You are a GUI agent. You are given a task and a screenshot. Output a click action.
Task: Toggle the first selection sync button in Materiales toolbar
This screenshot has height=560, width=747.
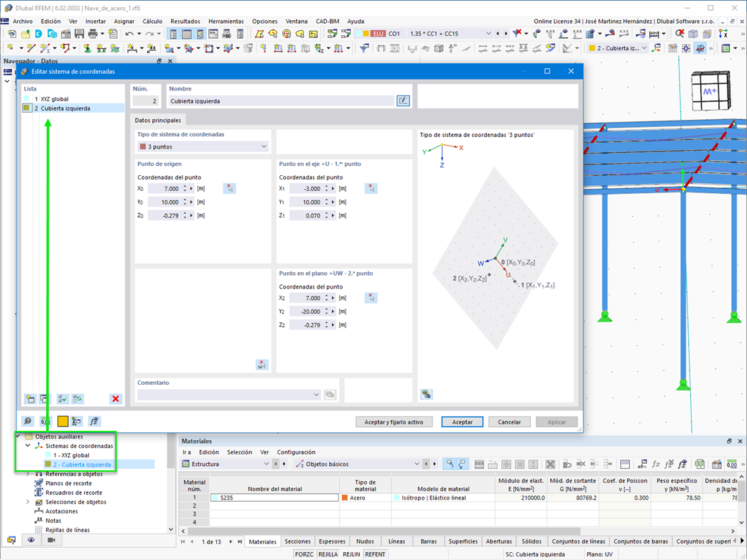449,464
